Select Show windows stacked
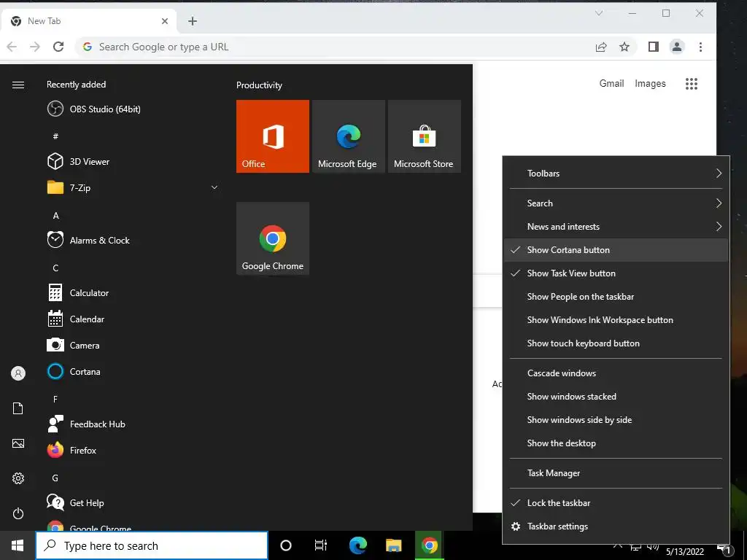This screenshot has height=560, width=747. click(x=616, y=397)
